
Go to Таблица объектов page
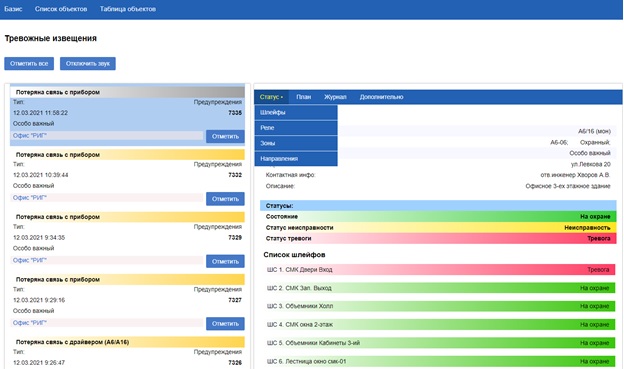(x=128, y=9)
